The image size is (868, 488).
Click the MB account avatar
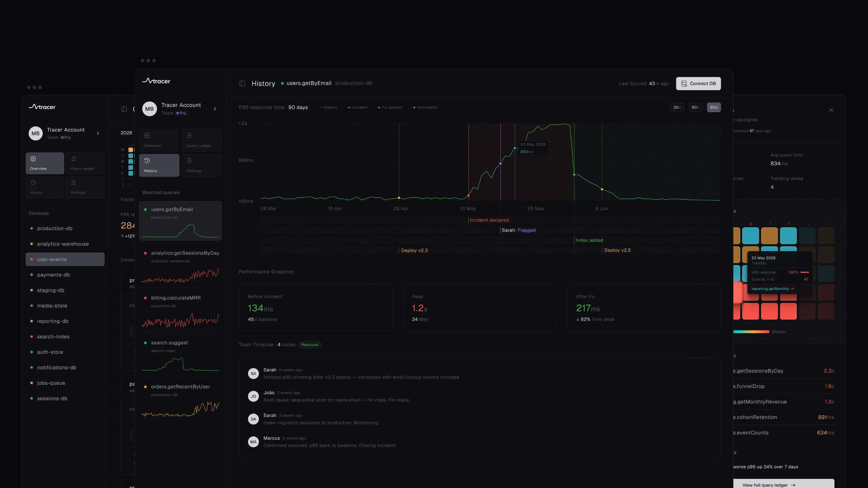coord(150,109)
